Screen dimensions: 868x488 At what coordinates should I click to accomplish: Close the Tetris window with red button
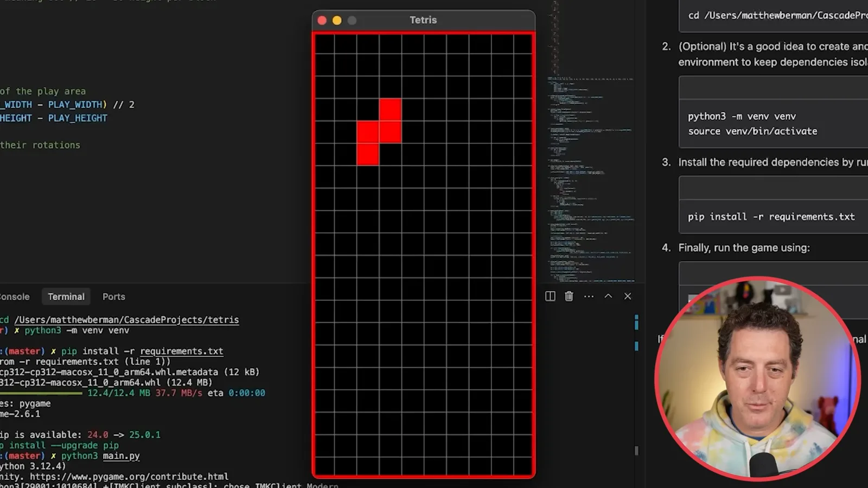tap(322, 20)
